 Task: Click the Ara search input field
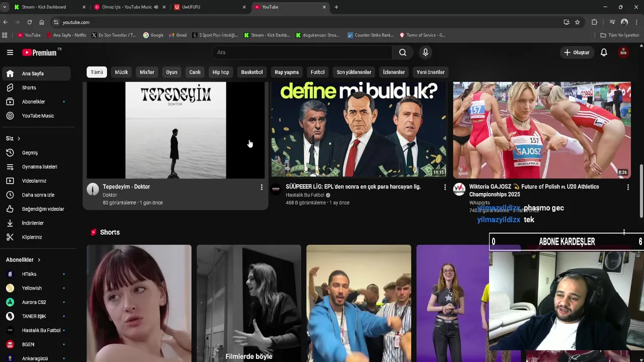point(302,52)
